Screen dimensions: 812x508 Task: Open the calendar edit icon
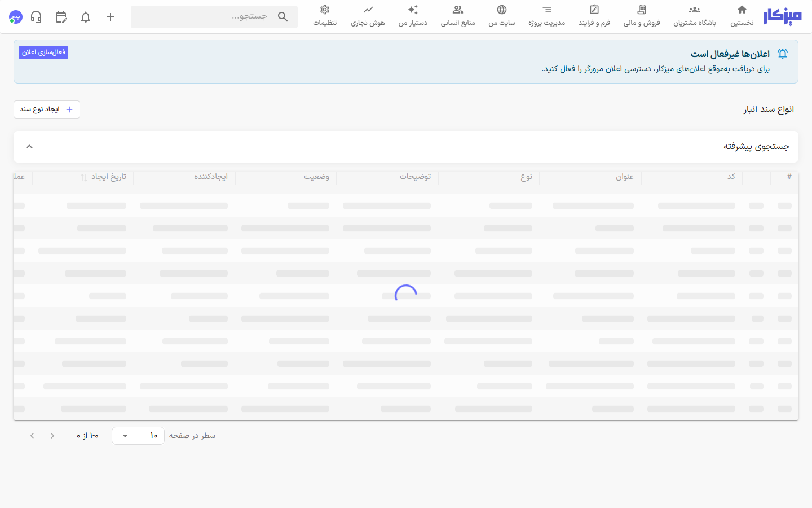click(x=61, y=17)
